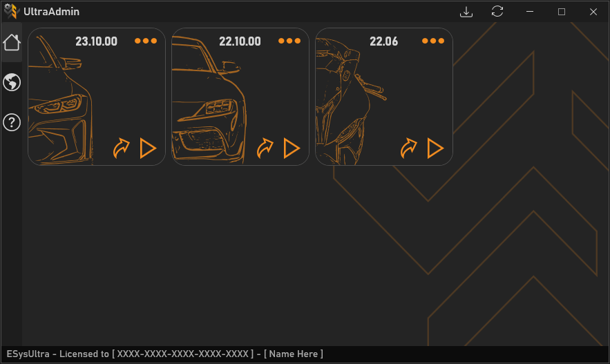
Task: Select the 22.06 version title
Action: (x=383, y=41)
